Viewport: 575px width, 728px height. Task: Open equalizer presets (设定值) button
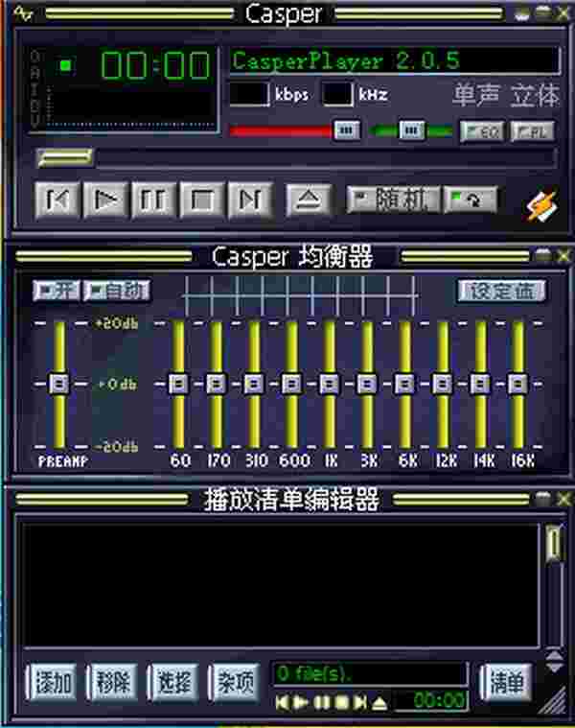pyautogui.click(x=501, y=292)
